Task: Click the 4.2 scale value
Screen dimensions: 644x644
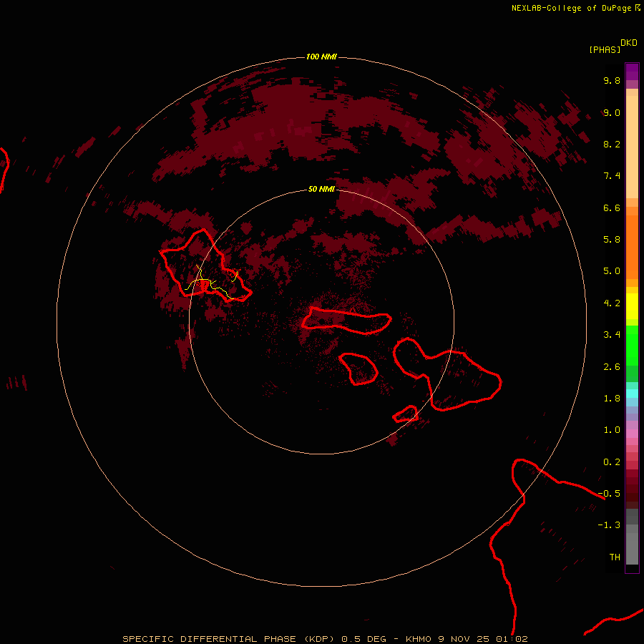Action: pyautogui.click(x=612, y=303)
